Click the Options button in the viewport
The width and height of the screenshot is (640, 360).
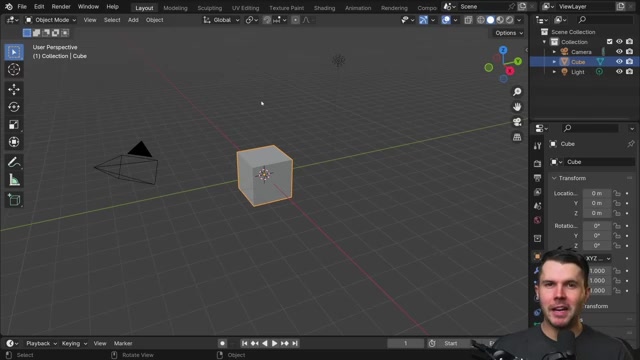pos(509,33)
